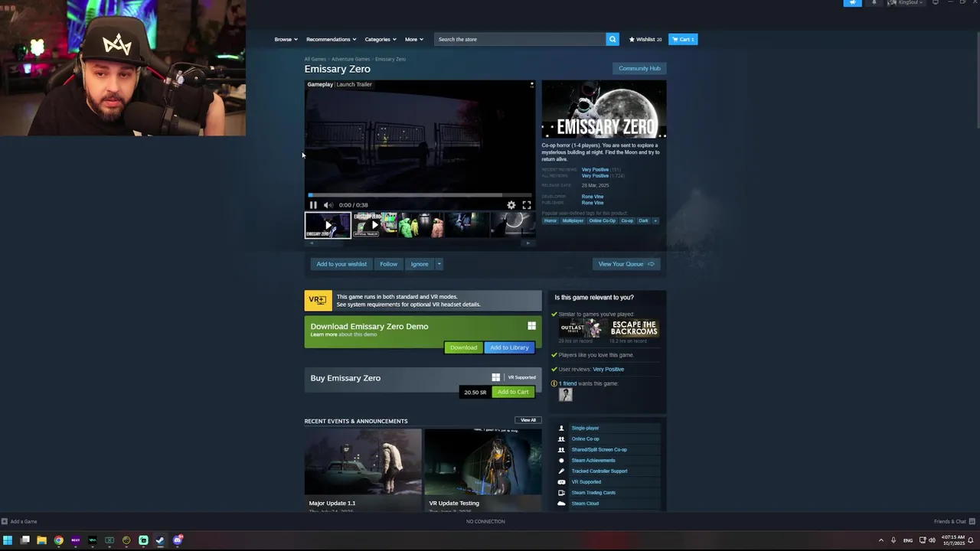Click the Outlast Trials similar game image
The height and width of the screenshot is (551, 980).
(x=581, y=328)
